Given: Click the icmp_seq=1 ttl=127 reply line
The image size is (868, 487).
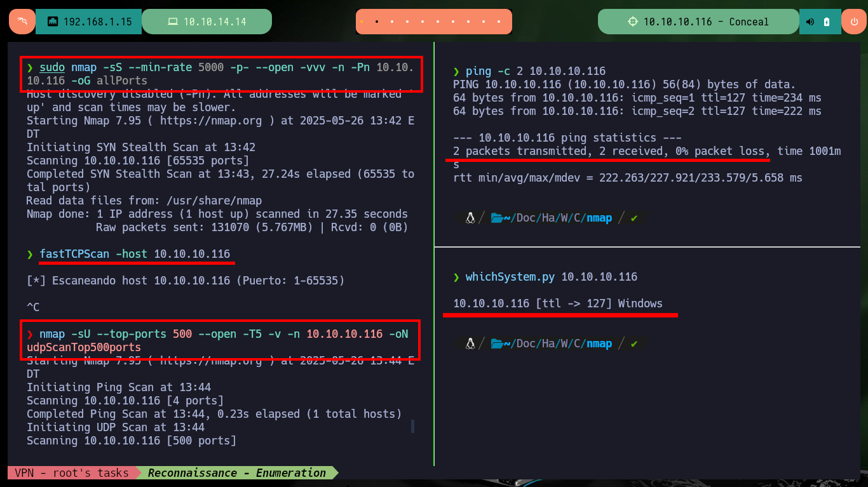Looking at the screenshot, I should point(637,98).
